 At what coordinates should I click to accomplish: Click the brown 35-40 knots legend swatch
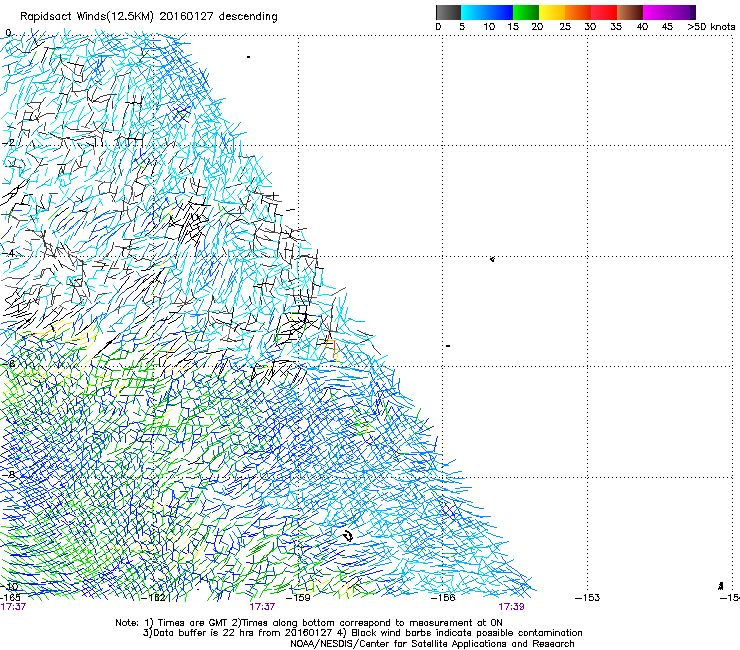click(x=630, y=12)
